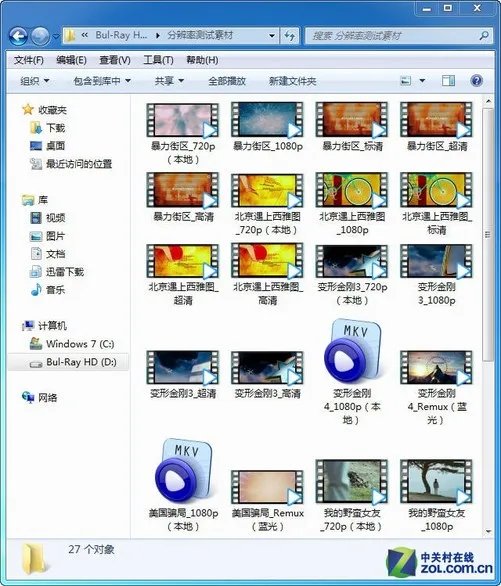Select video 暴力街区_720p（本地）

183,133
